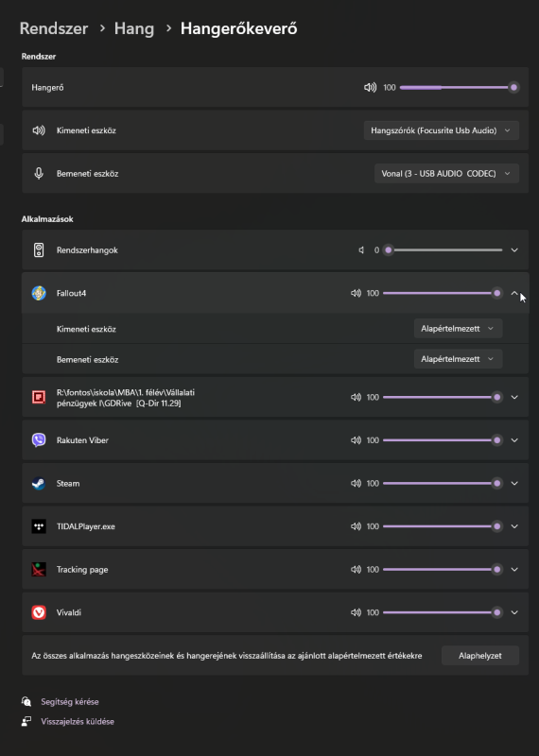
Task: Mute Steam using its speaker icon
Action: coord(356,483)
